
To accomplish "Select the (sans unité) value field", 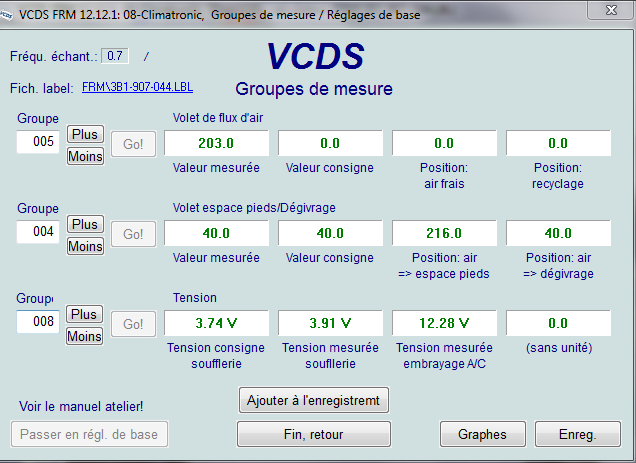I will 558,323.
